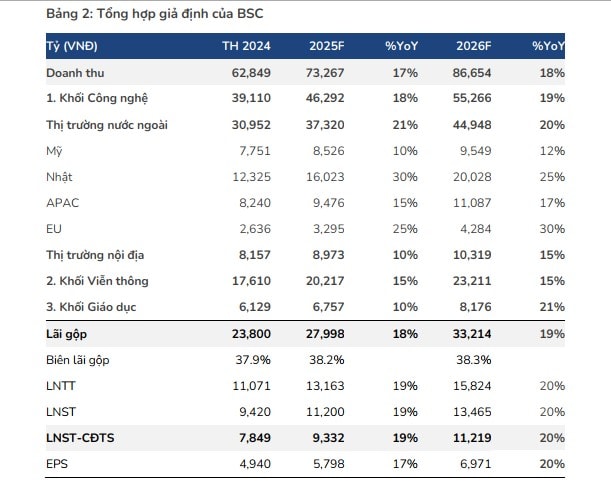This screenshot has width=611, height=497.
Task: Select the 2026F column header
Action: click(x=473, y=46)
